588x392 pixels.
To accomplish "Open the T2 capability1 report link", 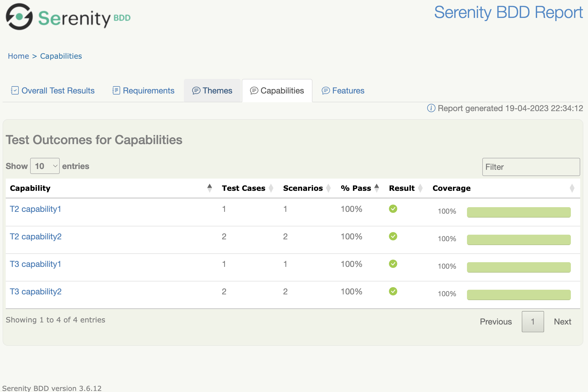I will tap(35, 209).
